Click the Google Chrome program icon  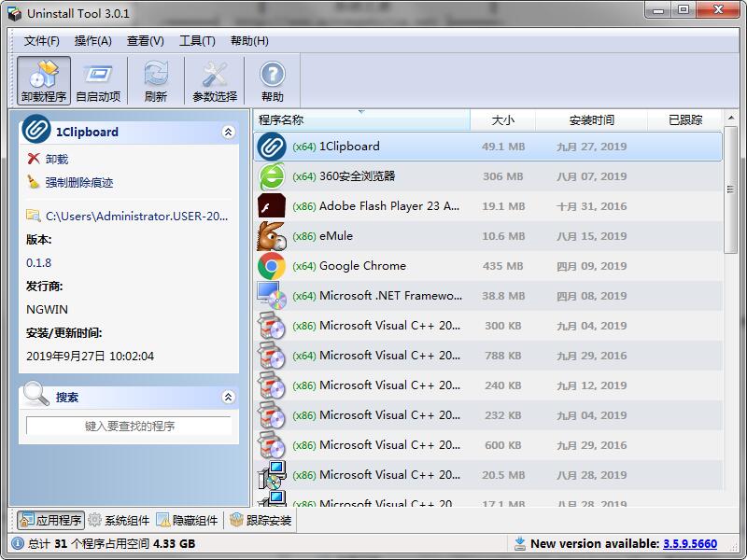point(272,265)
